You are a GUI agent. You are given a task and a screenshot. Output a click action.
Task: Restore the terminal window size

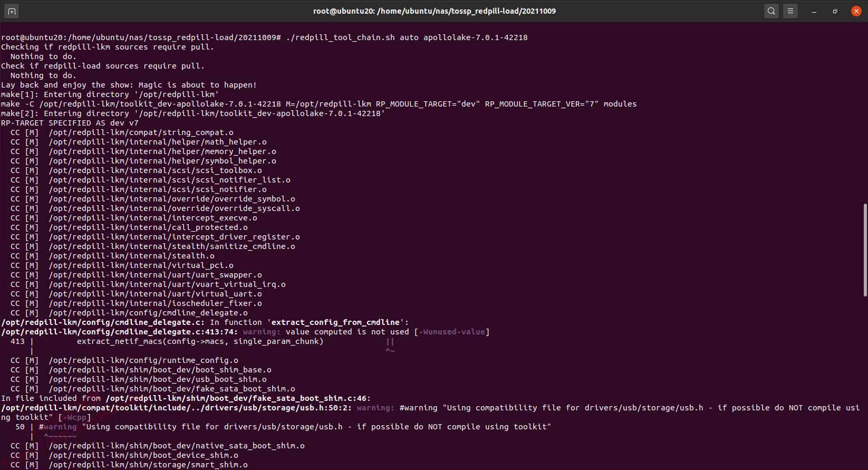point(835,11)
